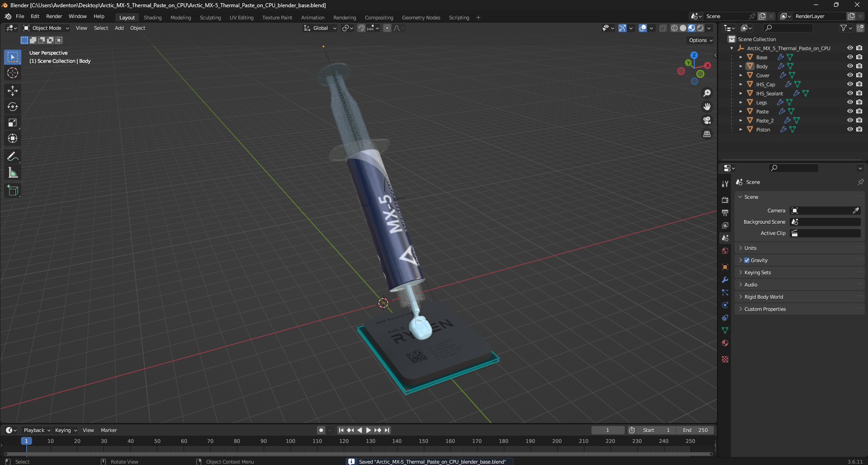Click the current frame number field
Screen dimensions: 868x465
click(x=607, y=430)
